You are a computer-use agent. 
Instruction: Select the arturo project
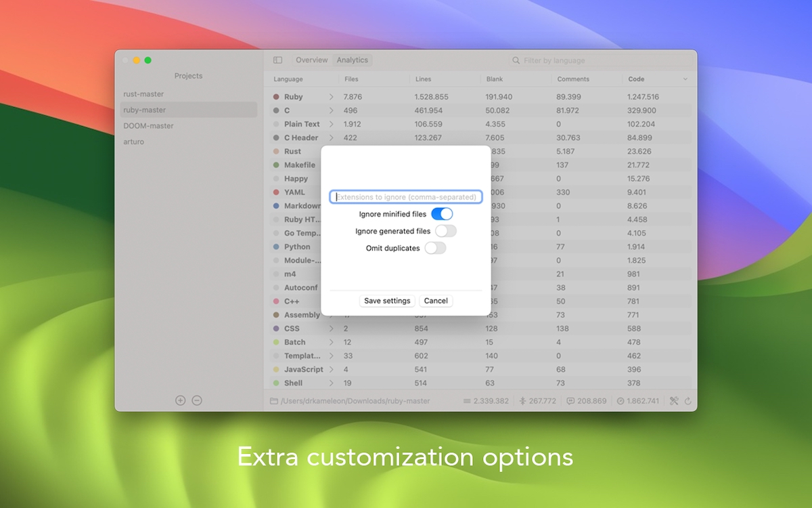189,142
